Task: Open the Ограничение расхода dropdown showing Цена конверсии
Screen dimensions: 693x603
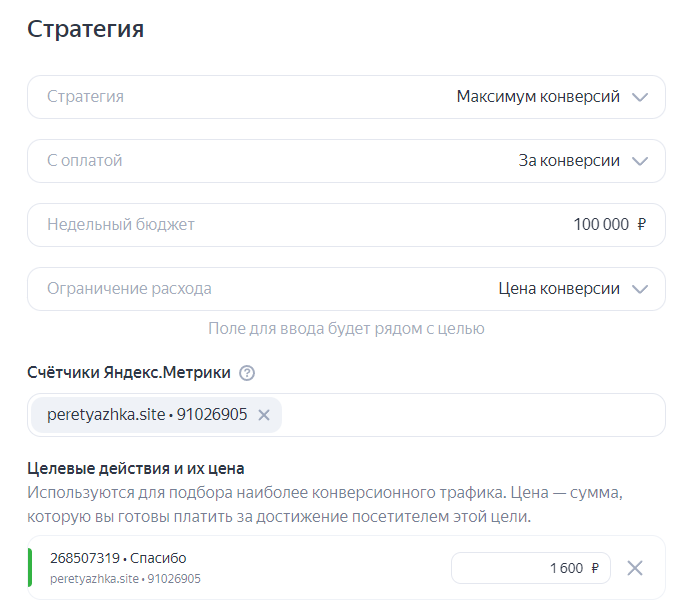Action: (346, 289)
